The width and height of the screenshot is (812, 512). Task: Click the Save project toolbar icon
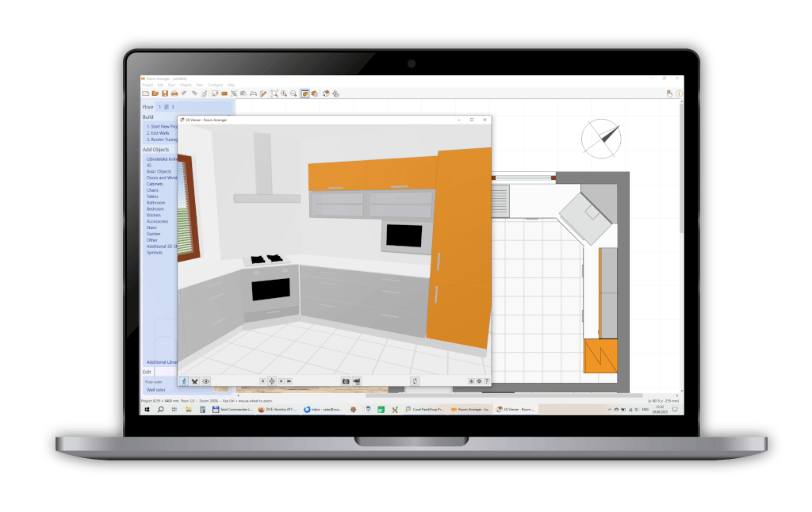click(x=165, y=94)
